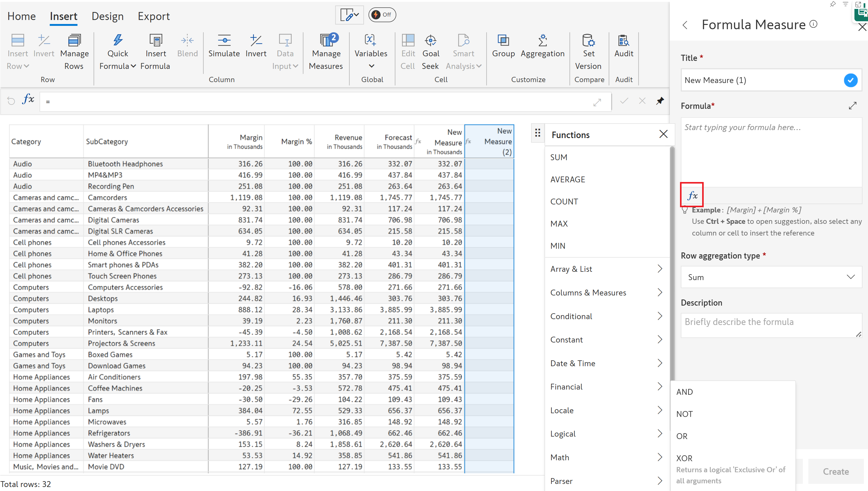Switch to the Design tab
Viewport: 868px width, 491px height.
[107, 16]
